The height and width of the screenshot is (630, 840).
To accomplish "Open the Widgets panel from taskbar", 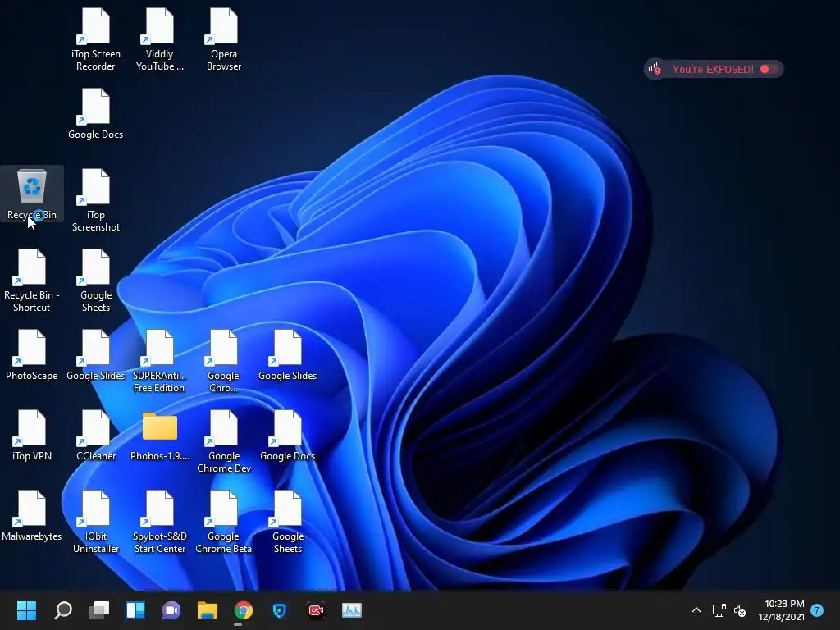I will click(135, 610).
